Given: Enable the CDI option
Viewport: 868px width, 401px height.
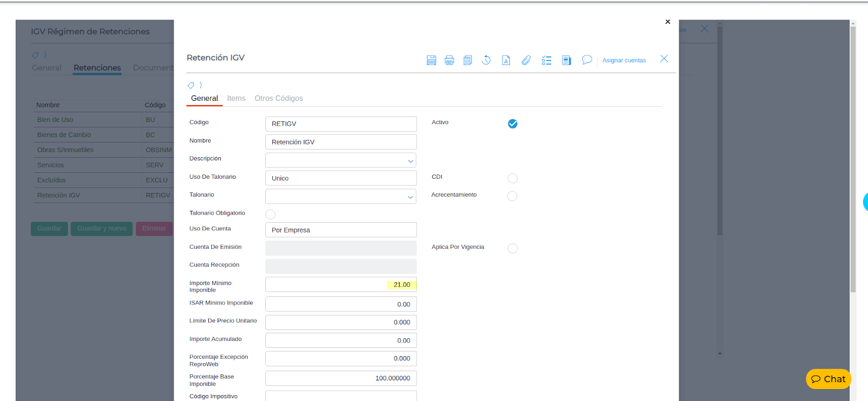Looking at the screenshot, I should pyautogui.click(x=513, y=178).
